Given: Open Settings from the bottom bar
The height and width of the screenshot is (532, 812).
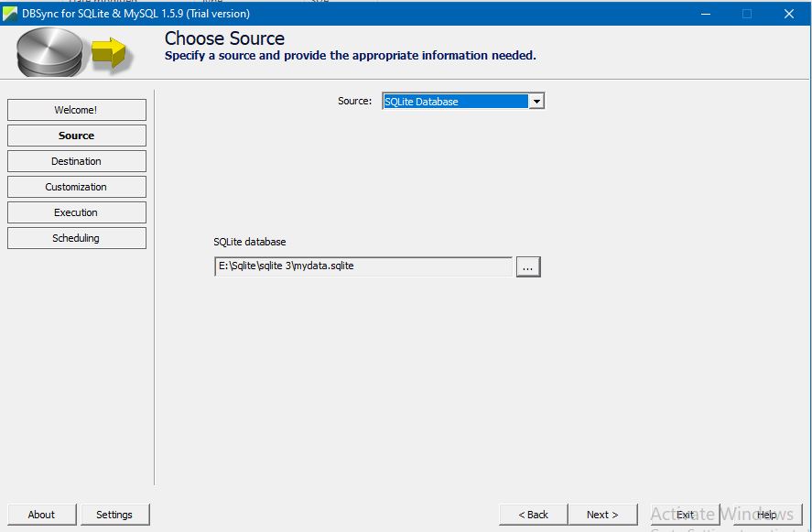Looking at the screenshot, I should 114,515.
